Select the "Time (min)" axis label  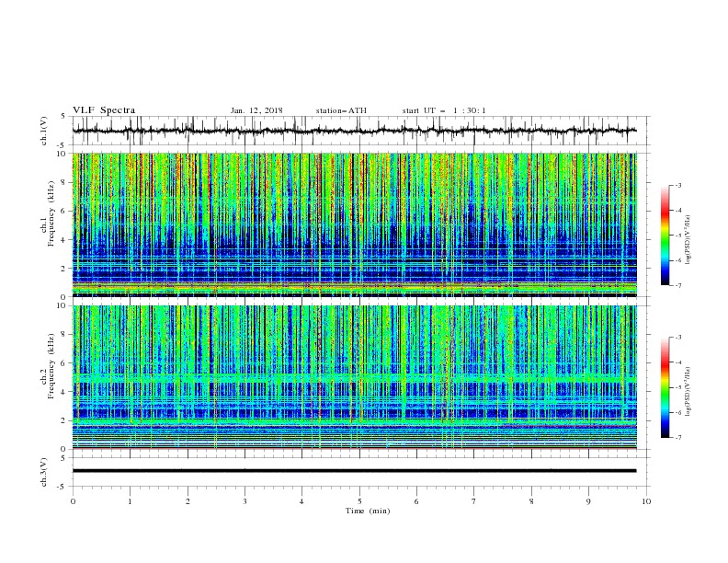pos(368,511)
